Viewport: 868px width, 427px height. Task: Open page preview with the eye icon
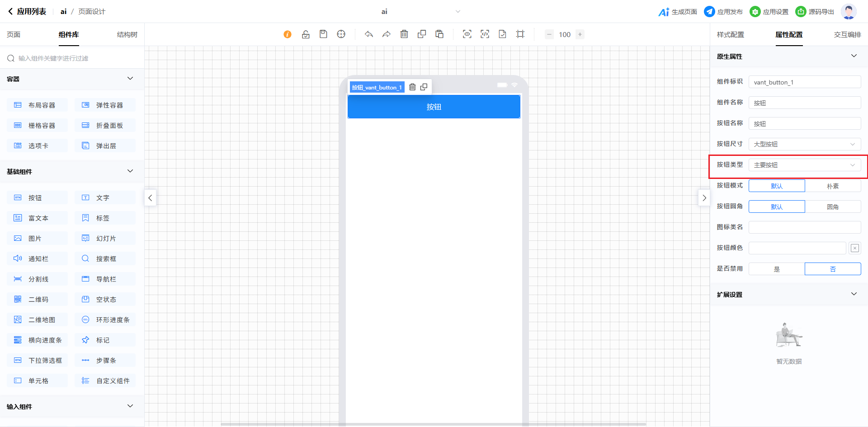click(x=467, y=34)
